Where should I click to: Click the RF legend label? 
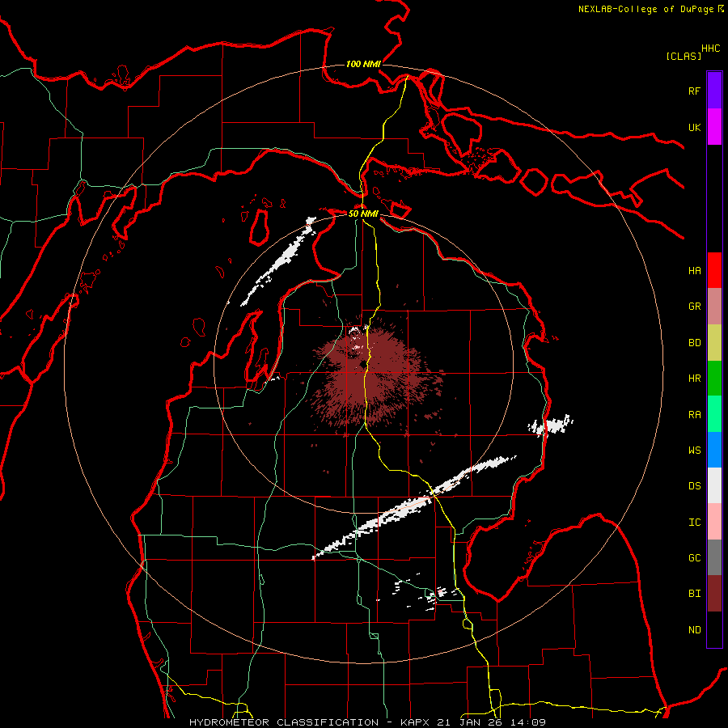tap(694, 91)
